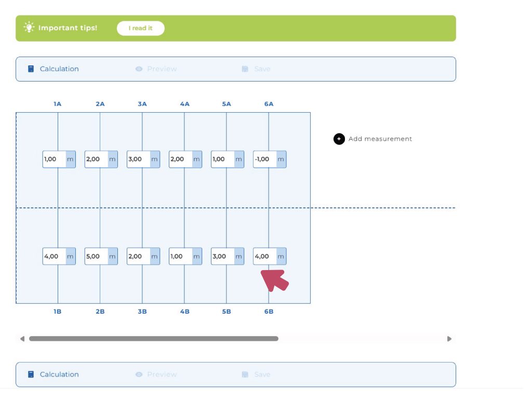Open the top Calculation tab
532x402 pixels.
(x=59, y=69)
